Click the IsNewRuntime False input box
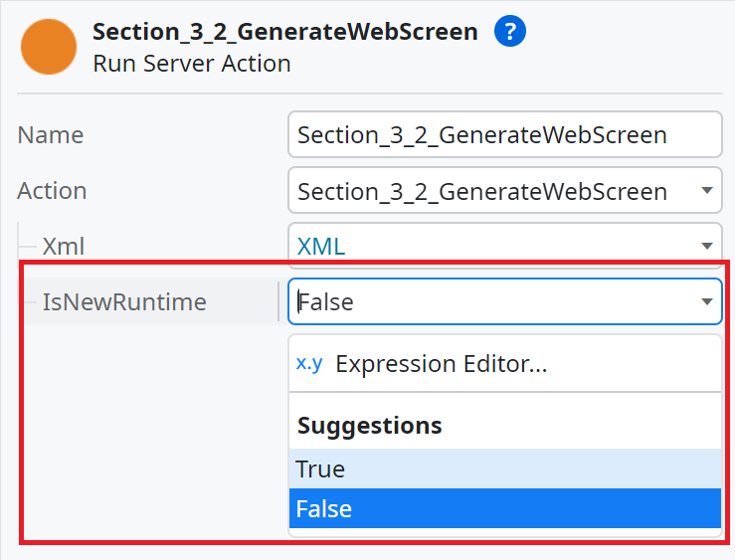This screenshot has width=735, height=560. pyautogui.click(x=487, y=302)
